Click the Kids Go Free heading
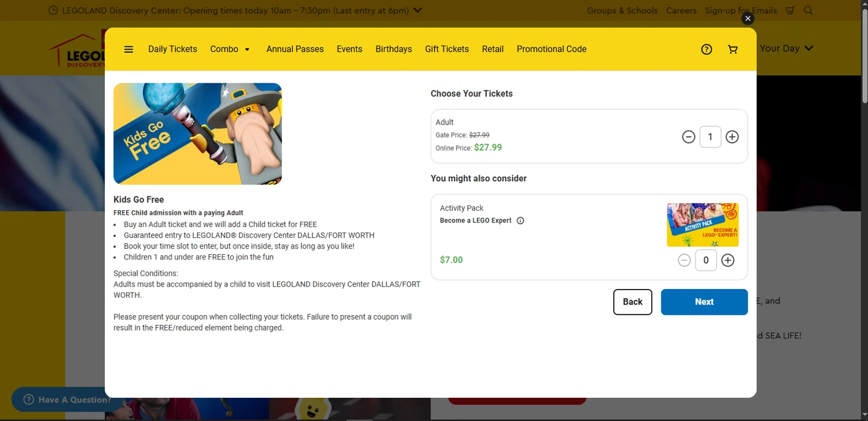868x421 pixels. pos(139,200)
